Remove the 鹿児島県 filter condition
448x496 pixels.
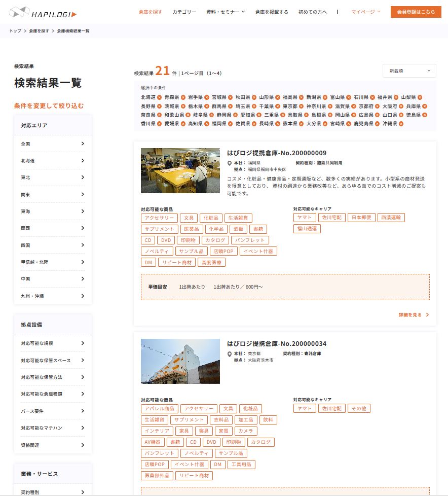pyautogui.click(x=377, y=124)
